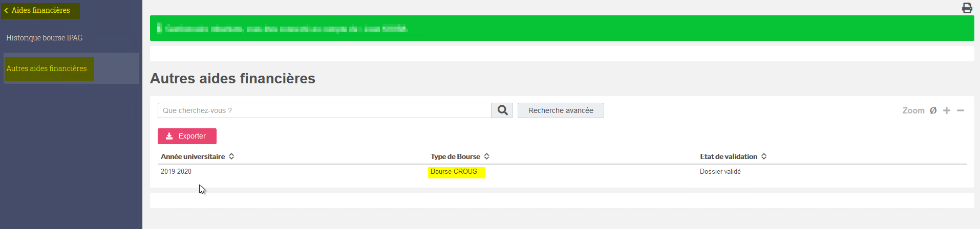
Task: Focus the Que cherchez-vous search field
Action: (325, 110)
